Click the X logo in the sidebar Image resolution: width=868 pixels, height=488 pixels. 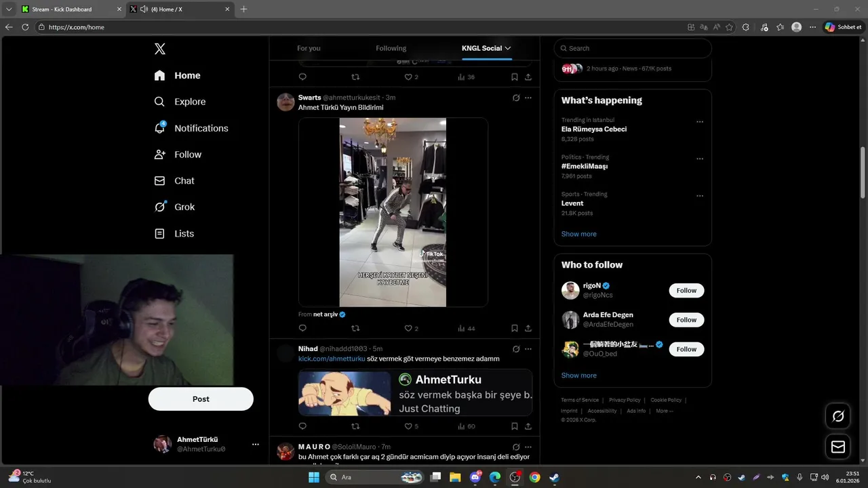pyautogui.click(x=159, y=49)
